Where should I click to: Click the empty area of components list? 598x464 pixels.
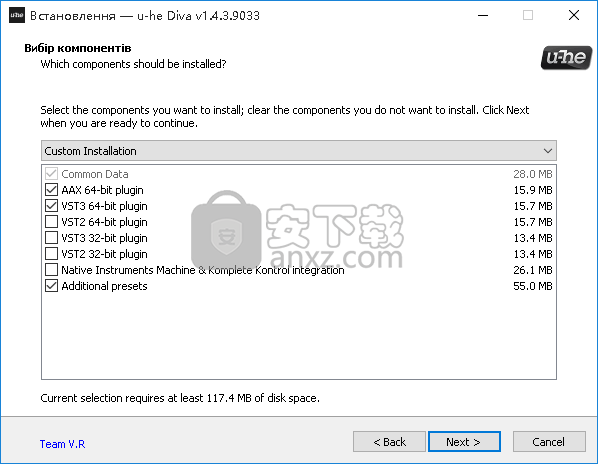299,336
